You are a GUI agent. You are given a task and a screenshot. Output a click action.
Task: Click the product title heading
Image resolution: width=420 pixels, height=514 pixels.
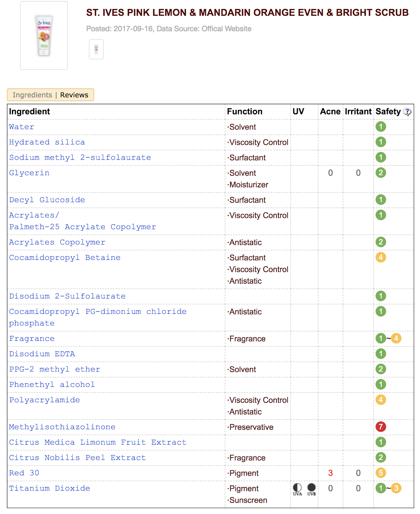(x=247, y=13)
